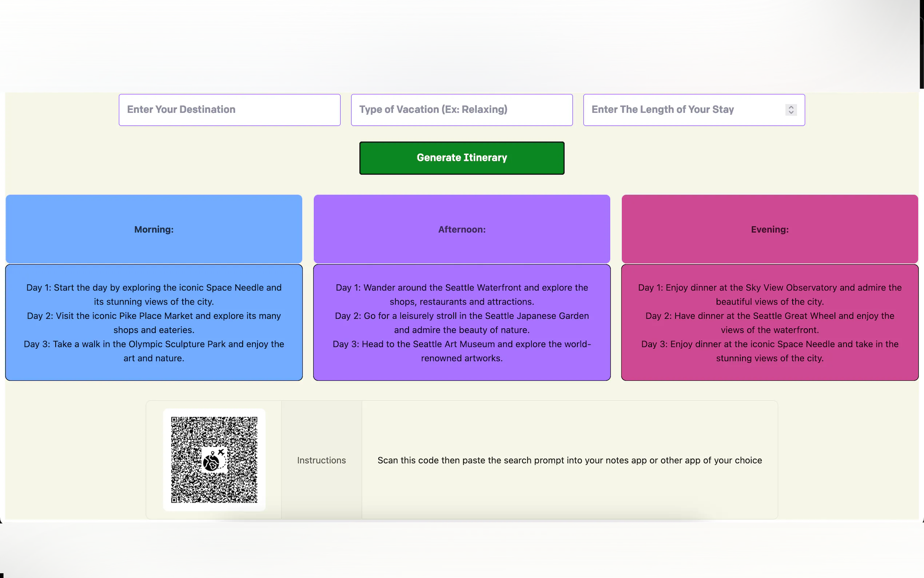
Task: Decrease stay length with the down stepper arrow
Action: pos(791,112)
